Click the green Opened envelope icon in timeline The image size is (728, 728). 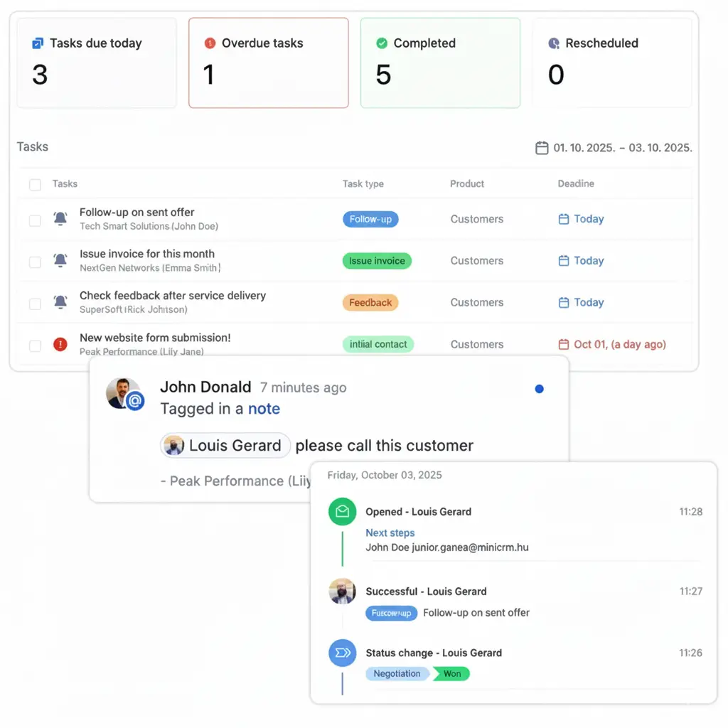(342, 511)
